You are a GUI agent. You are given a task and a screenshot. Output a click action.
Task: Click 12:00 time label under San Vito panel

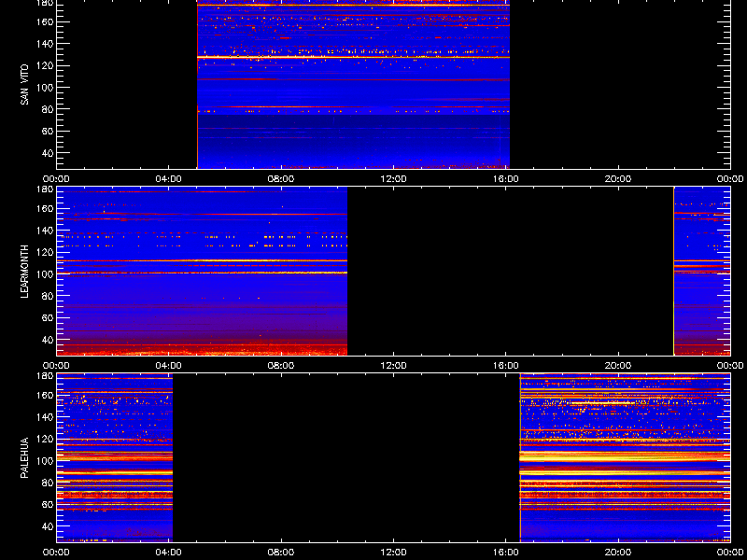click(393, 179)
